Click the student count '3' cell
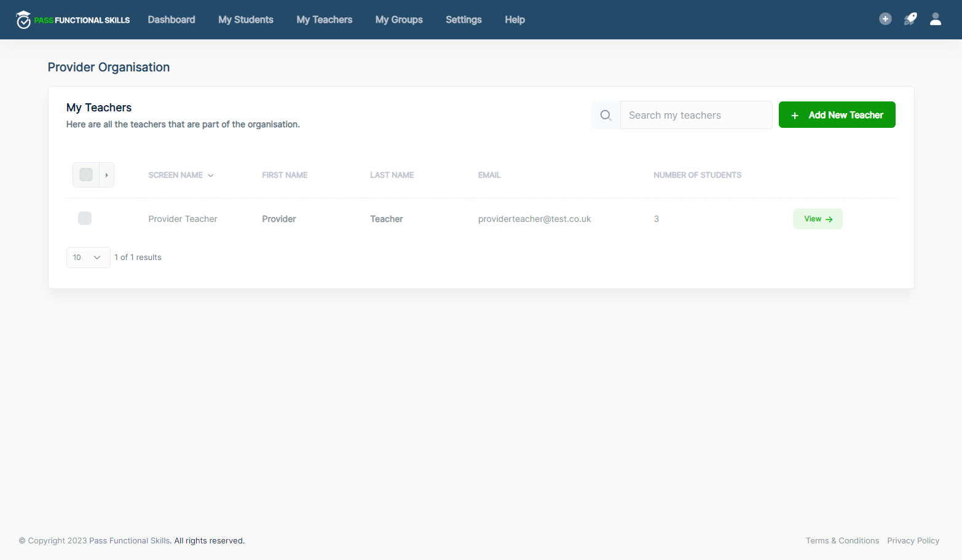962x560 pixels. coord(656,219)
